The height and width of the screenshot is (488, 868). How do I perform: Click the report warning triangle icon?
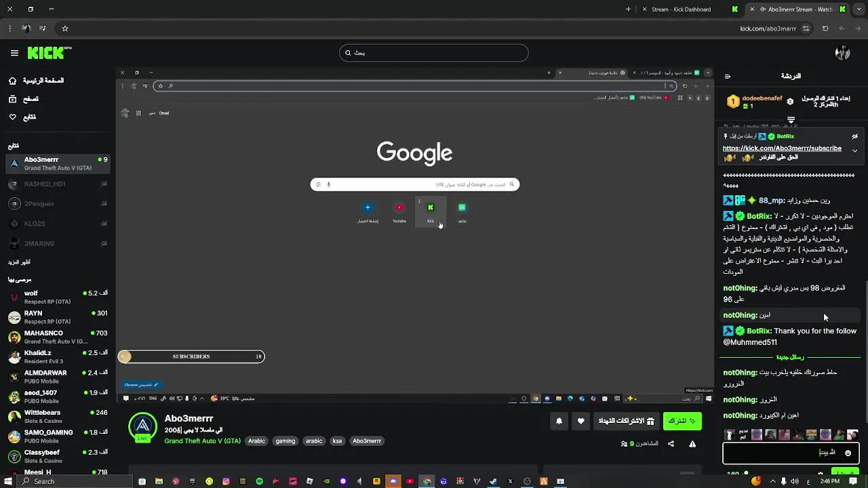pyautogui.click(x=692, y=444)
